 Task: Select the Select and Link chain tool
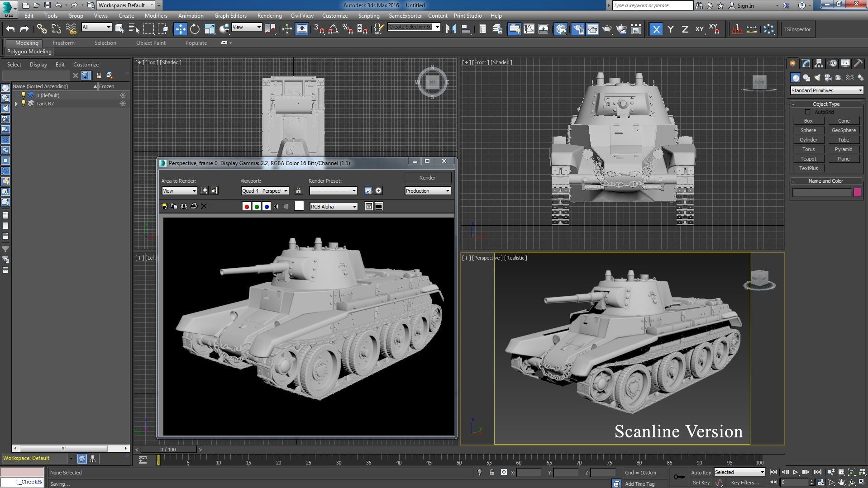[x=42, y=29]
